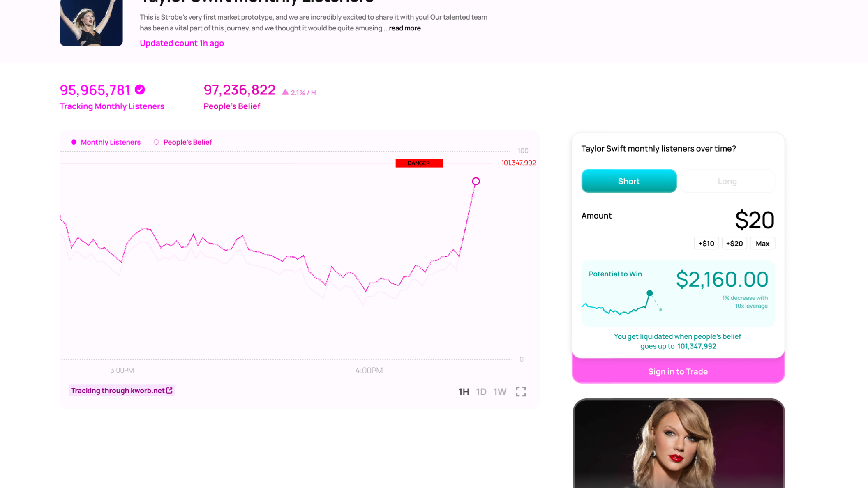The width and height of the screenshot is (868, 488).
Task: Click the external link icon beside kworb.net
Action: [x=169, y=390]
